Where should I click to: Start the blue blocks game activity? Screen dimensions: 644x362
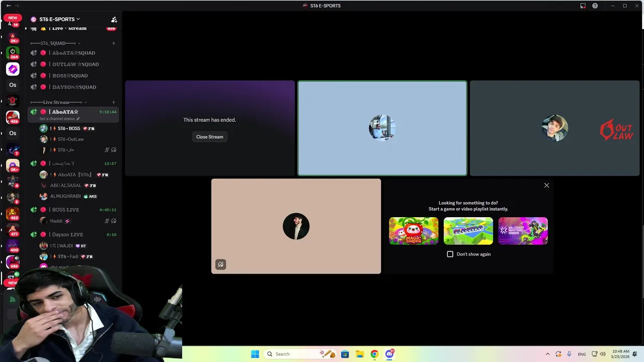pos(468,231)
